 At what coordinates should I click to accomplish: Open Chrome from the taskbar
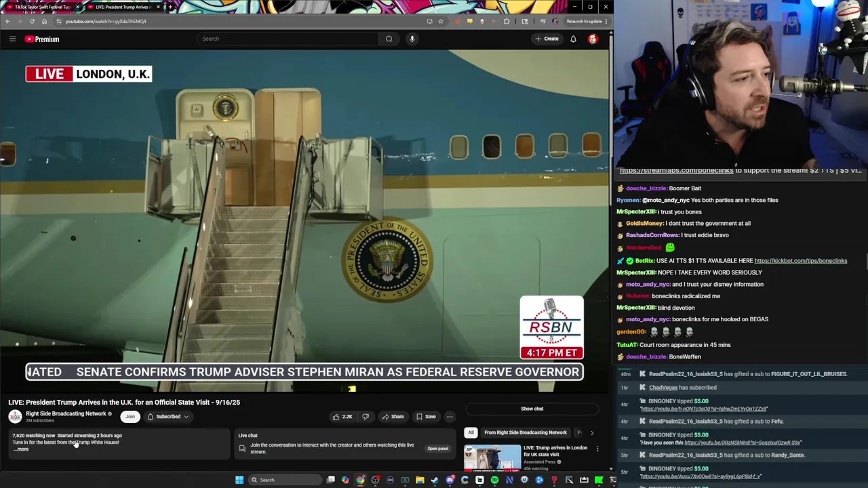tap(360, 480)
